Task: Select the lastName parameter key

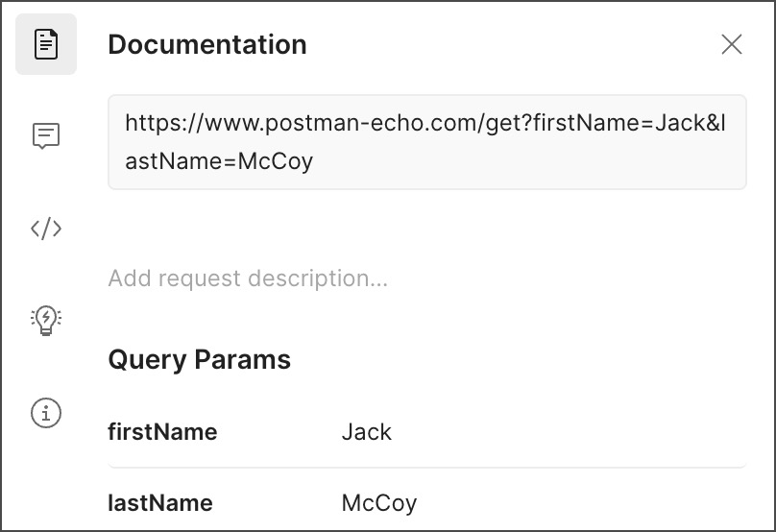Action: pyautogui.click(x=160, y=503)
